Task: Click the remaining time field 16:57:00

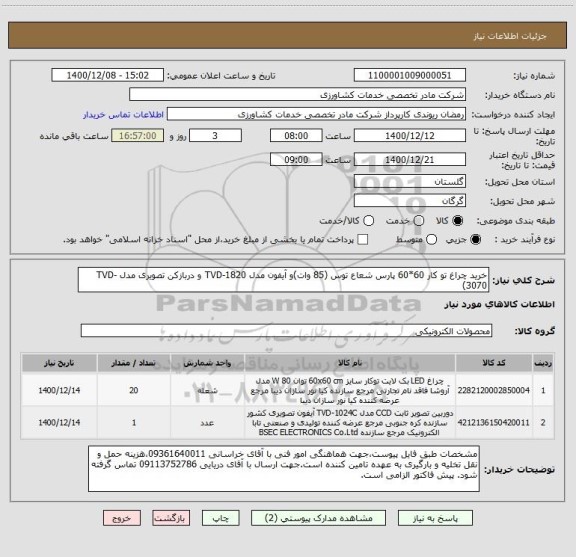Action: click(138, 136)
